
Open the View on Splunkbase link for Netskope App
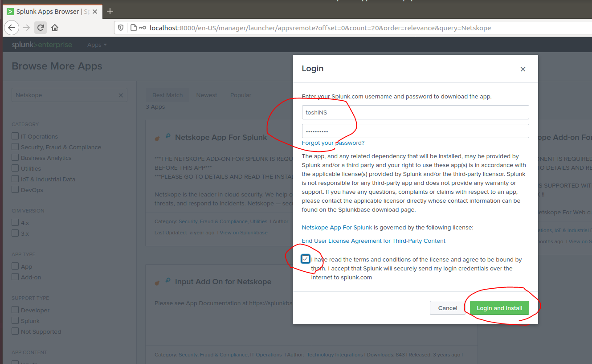click(x=244, y=233)
